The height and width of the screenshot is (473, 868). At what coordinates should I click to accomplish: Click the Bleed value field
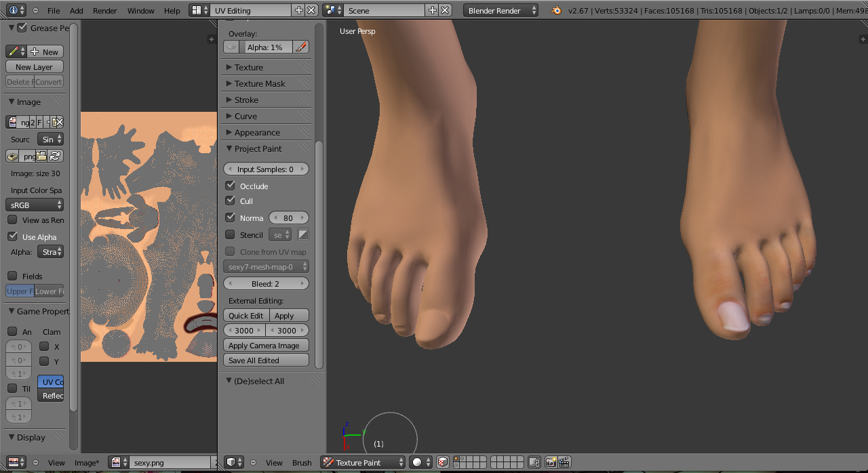tap(266, 283)
